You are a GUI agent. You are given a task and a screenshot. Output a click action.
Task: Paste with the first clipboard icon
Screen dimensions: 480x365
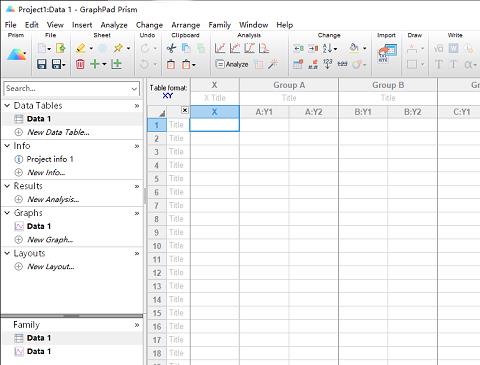tap(171, 64)
